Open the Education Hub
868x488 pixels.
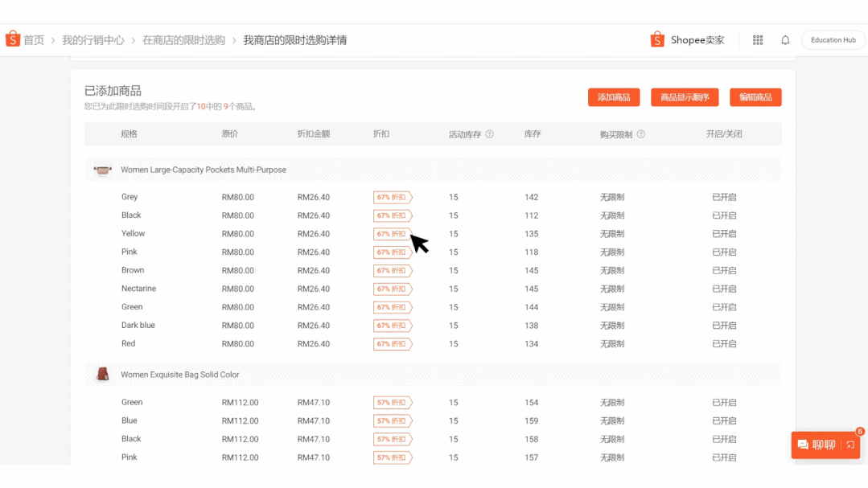click(x=833, y=39)
